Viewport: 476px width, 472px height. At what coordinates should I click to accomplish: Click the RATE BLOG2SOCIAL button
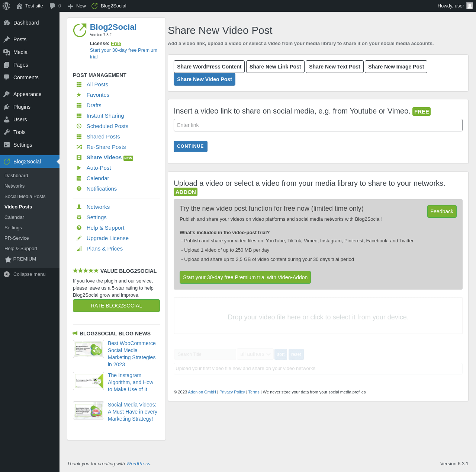coord(116,306)
